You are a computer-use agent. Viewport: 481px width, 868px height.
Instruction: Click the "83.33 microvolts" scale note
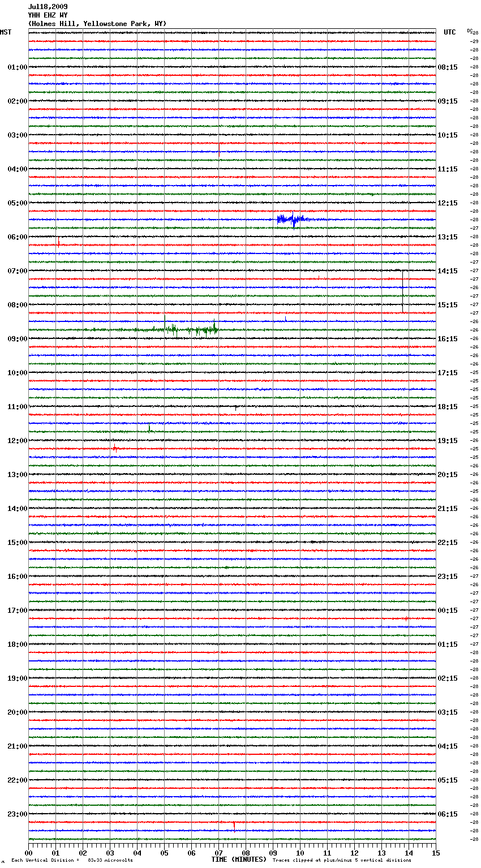click(x=110, y=860)
